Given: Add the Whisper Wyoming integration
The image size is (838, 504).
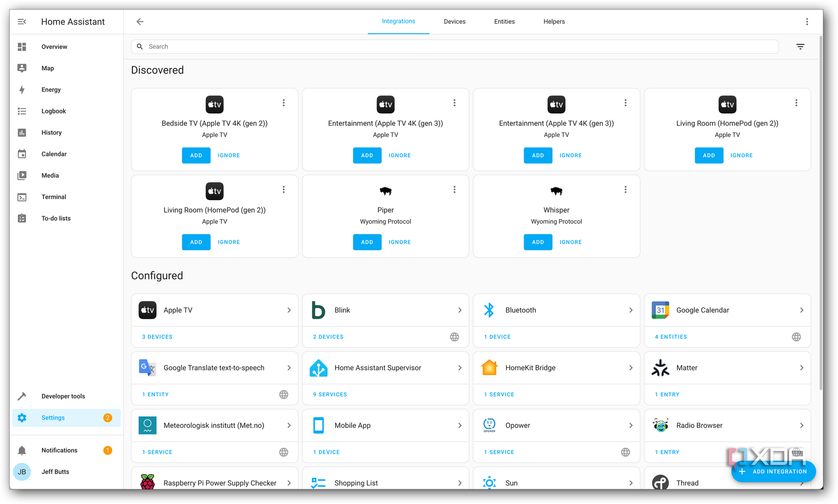Looking at the screenshot, I should [x=538, y=242].
